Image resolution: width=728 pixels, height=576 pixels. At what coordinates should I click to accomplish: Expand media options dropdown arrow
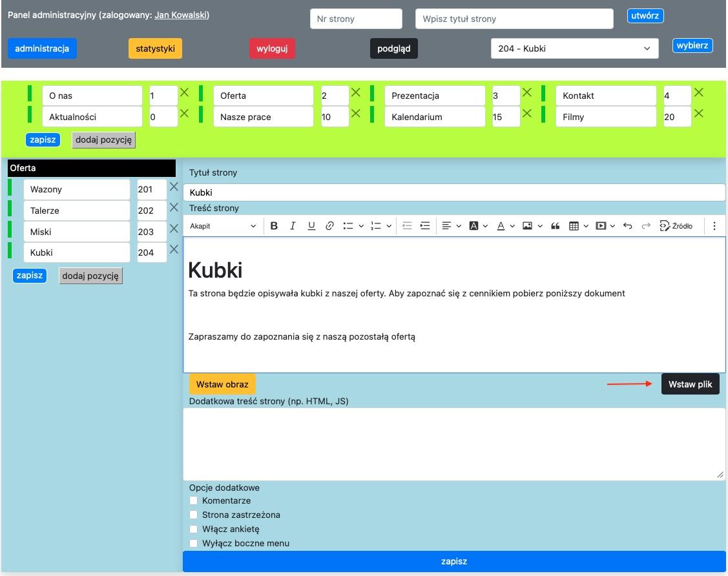pos(612,226)
